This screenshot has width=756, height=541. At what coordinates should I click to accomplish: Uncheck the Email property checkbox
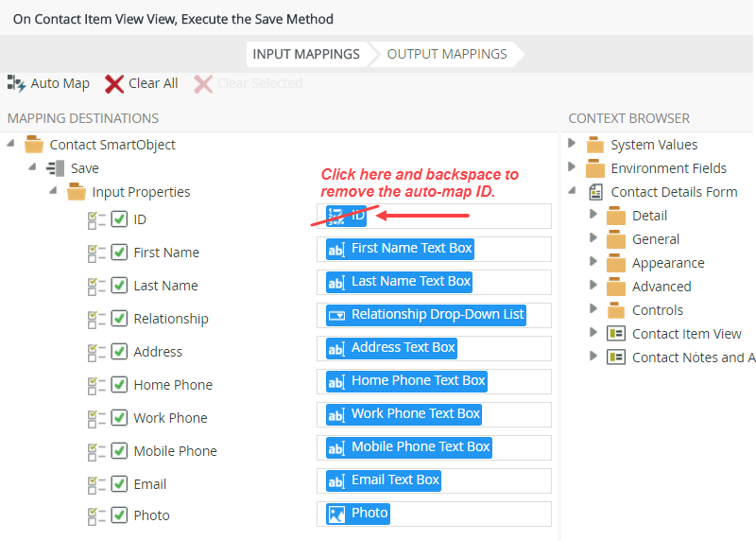[119, 483]
